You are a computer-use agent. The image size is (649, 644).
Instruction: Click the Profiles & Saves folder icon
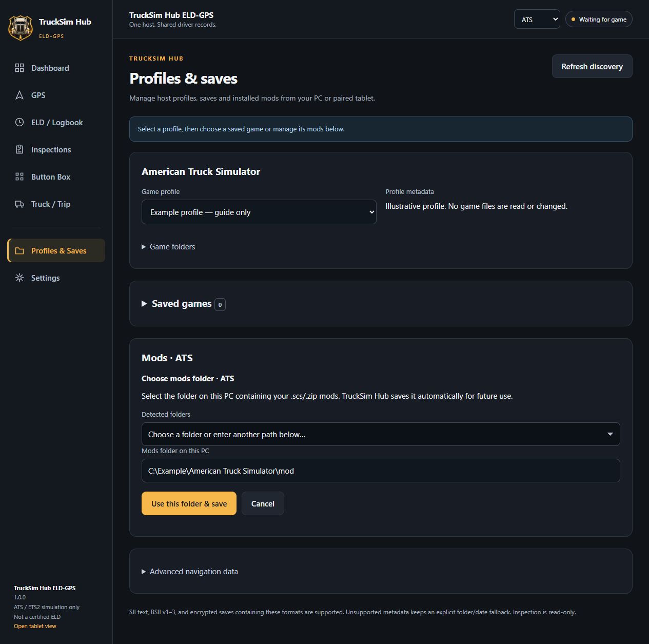[x=19, y=250]
